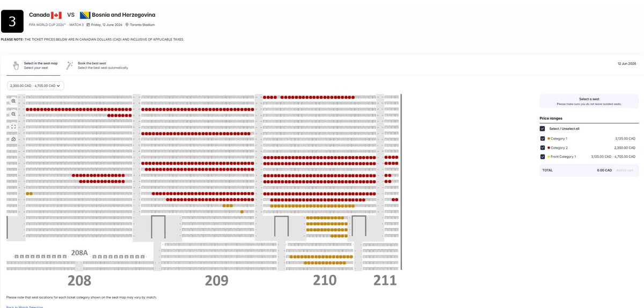644x308 pixels.
Task: Switch to Book the best seat tab
Action: (97, 65)
